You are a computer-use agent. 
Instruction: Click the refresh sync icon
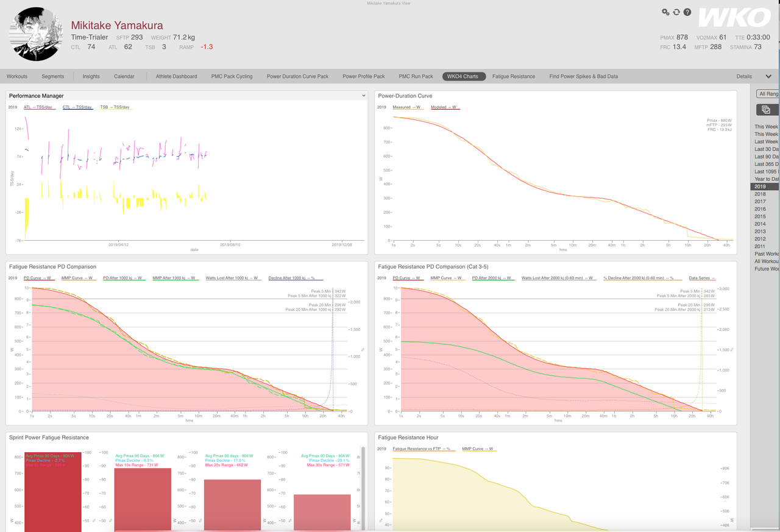(676, 12)
